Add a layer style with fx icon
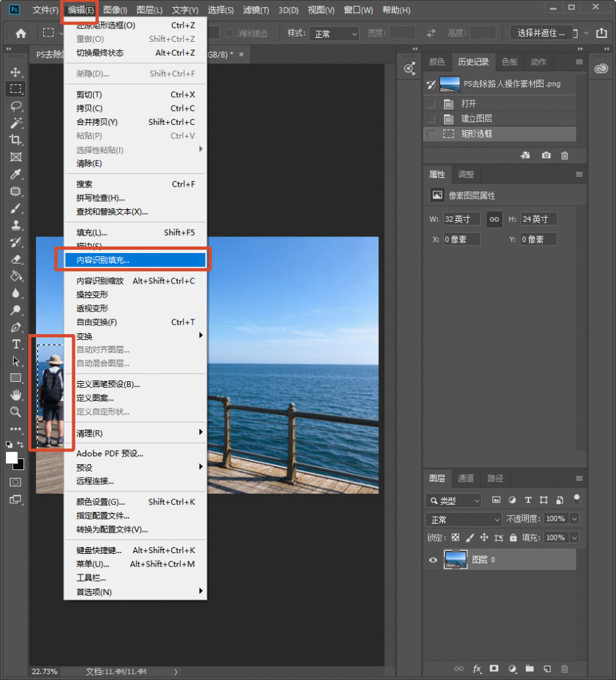Viewport: 616px width, 680px height. tap(477, 669)
